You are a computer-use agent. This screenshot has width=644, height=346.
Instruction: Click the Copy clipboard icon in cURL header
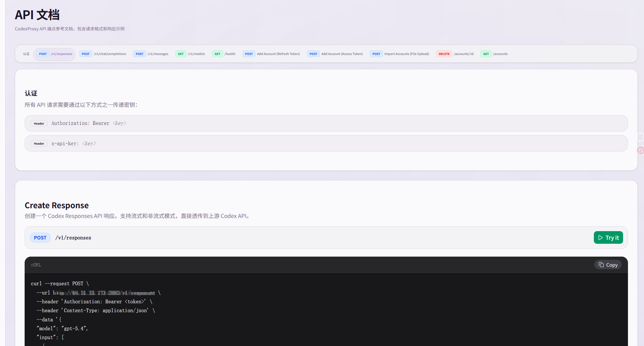(601, 265)
